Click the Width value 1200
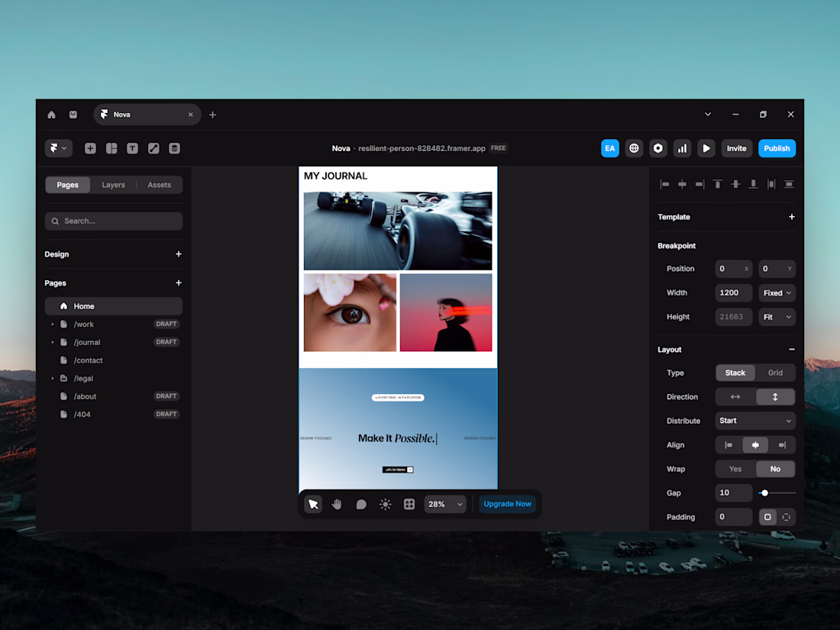Image resolution: width=840 pixels, height=630 pixels. pyautogui.click(x=734, y=293)
